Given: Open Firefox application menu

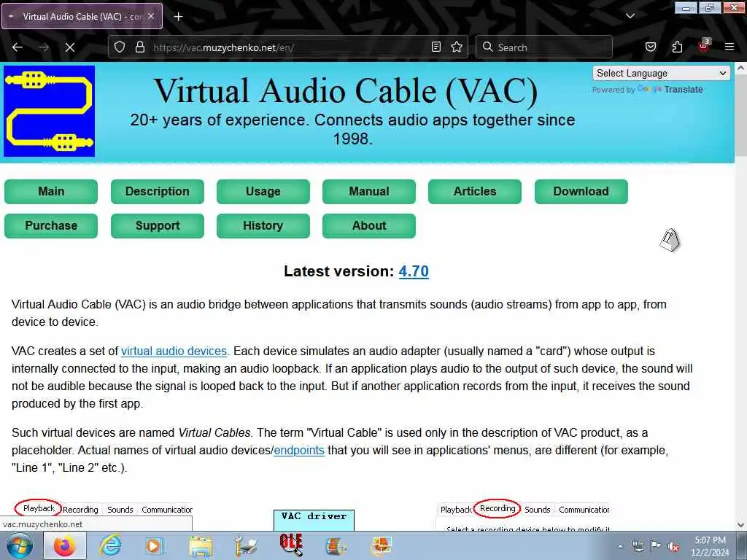Looking at the screenshot, I should pyautogui.click(x=729, y=47).
